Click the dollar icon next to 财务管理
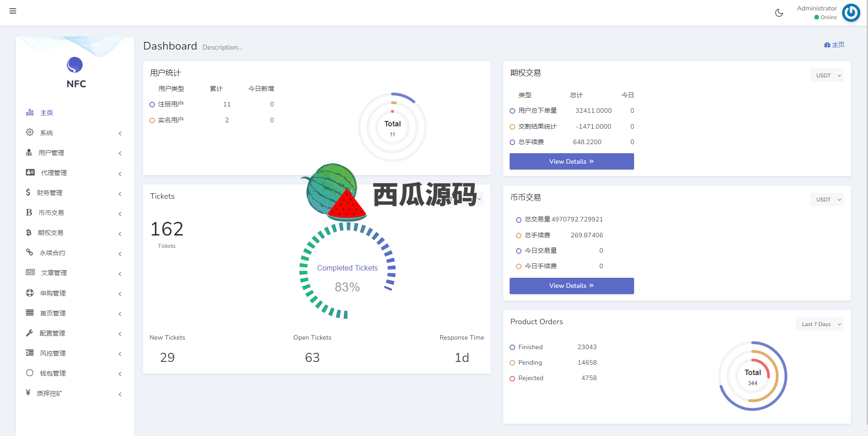The width and height of the screenshot is (868, 436). pos(28,192)
